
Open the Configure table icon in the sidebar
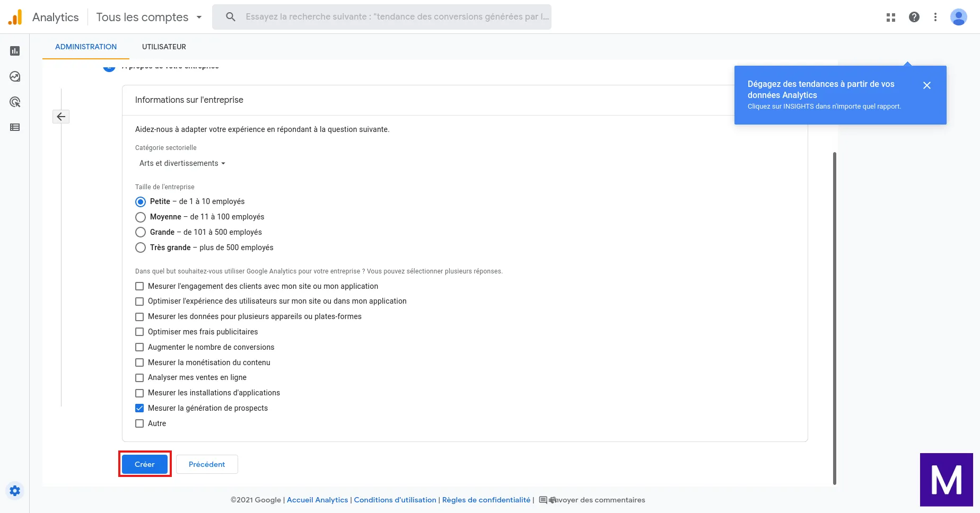15,127
